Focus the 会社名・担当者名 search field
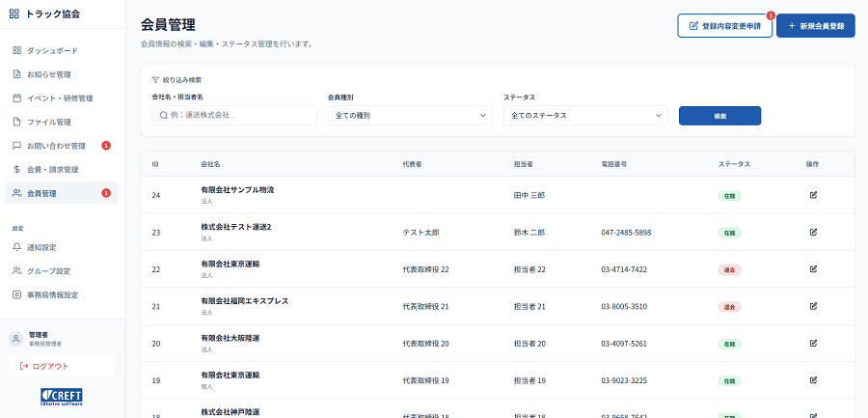The image size is (868, 418). (x=234, y=116)
